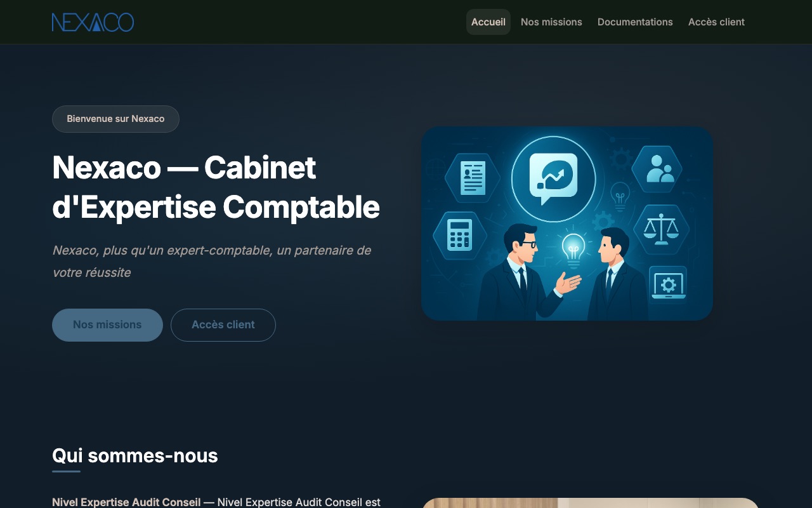Click the Qui sommes-nous section heading
This screenshot has width=812, height=508.
[135, 455]
